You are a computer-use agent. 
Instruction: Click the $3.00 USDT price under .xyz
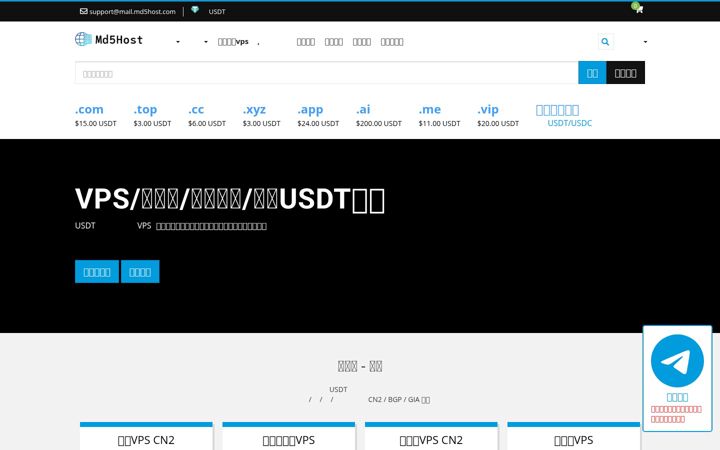pos(261,124)
